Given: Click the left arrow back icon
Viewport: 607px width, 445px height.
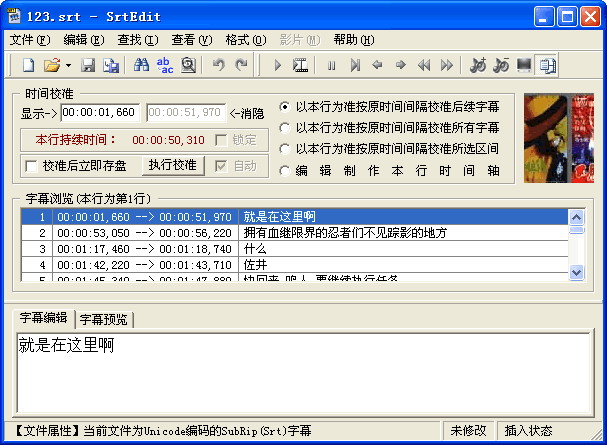Looking at the screenshot, I should pos(377,65).
